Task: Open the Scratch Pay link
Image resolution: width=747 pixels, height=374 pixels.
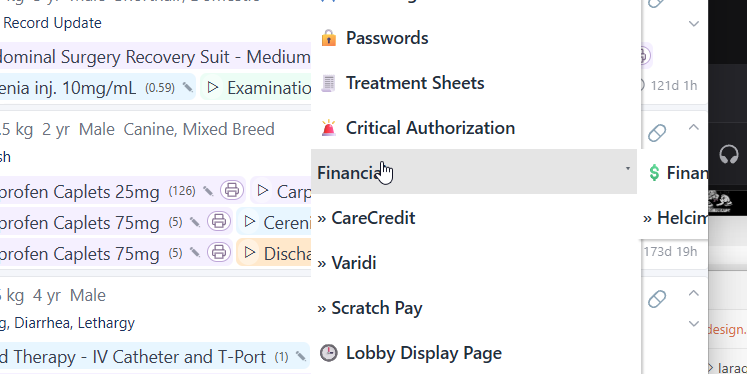Action: click(x=370, y=308)
